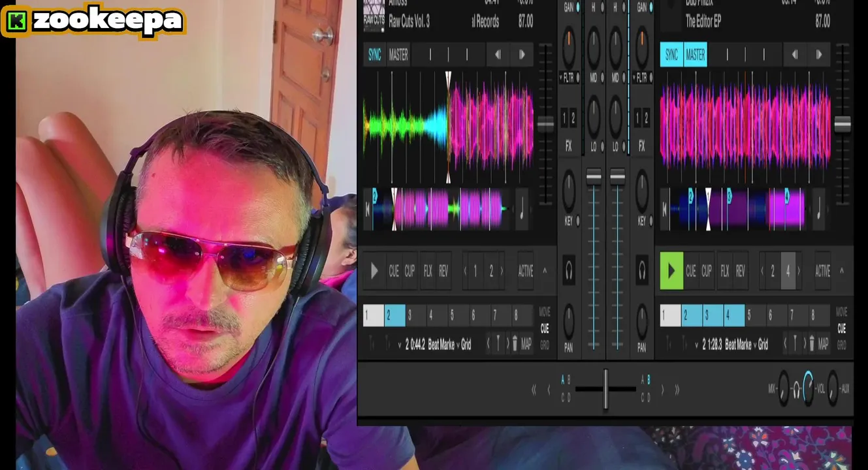Go to previous cue on right deck
The width and height of the screenshot is (868, 470).
coord(786,343)
